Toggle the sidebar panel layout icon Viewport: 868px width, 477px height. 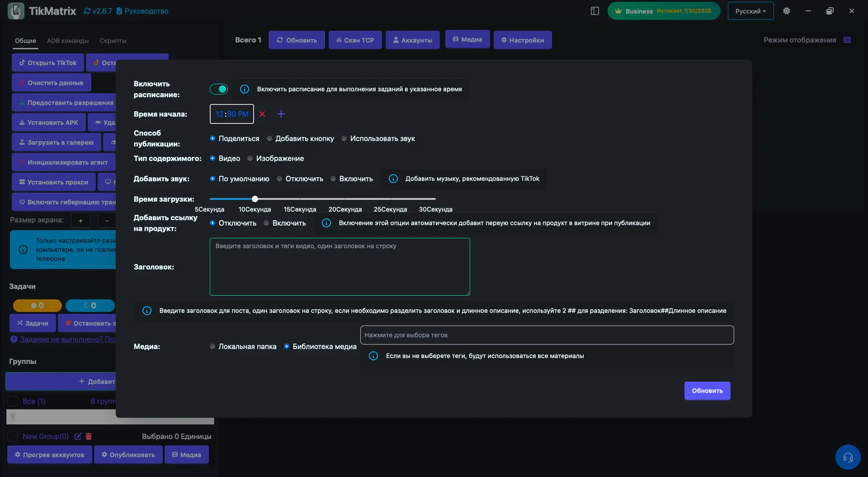595,11
